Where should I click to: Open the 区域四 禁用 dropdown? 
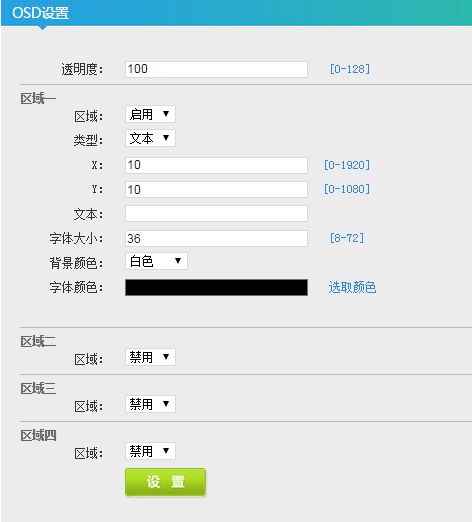150,451
